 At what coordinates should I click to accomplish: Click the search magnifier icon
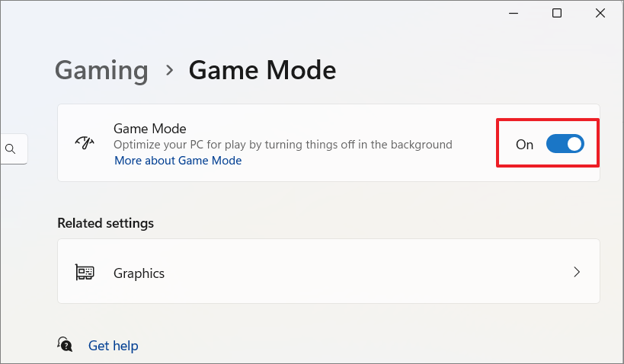point(11,149)
